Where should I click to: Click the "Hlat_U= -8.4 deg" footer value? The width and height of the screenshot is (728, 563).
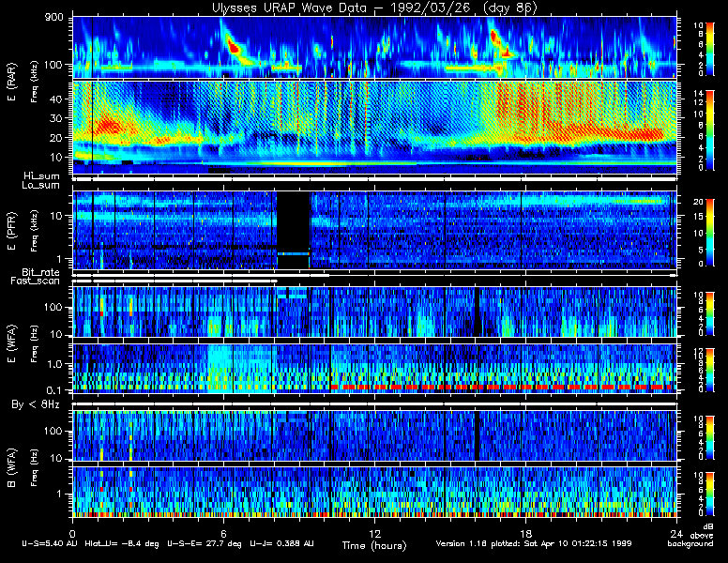coord(122,543)
